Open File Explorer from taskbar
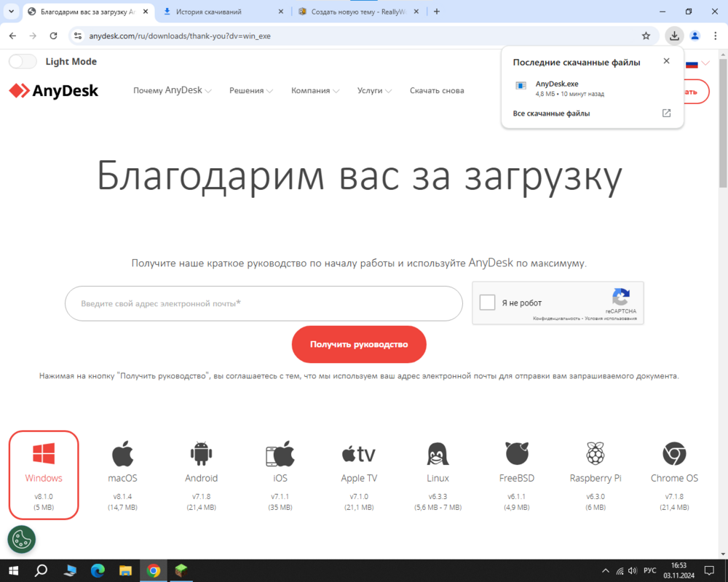Viewport: 728px width, 582px height. (125, 570)
